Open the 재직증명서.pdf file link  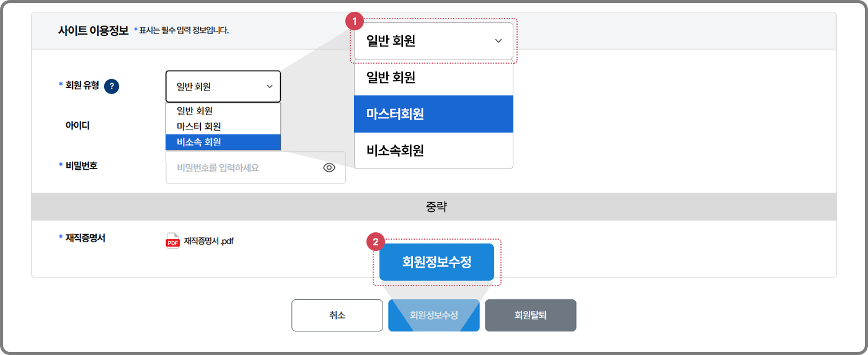click(x=208, y=241)
